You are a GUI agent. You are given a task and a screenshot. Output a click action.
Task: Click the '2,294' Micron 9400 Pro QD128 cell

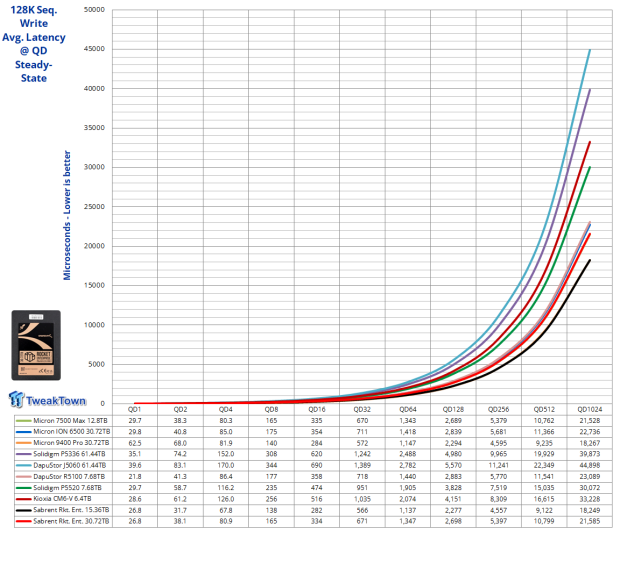coord(453,443)
